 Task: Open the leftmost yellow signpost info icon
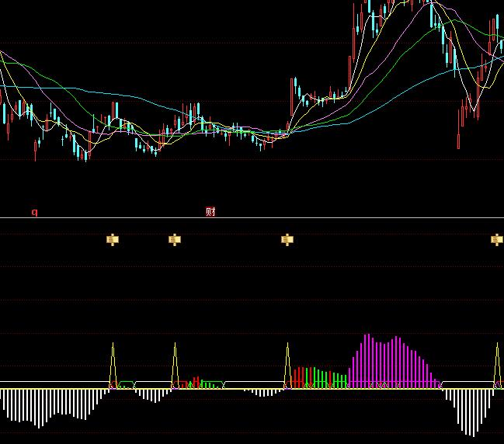pyautogui.click(x=113, y=240)
